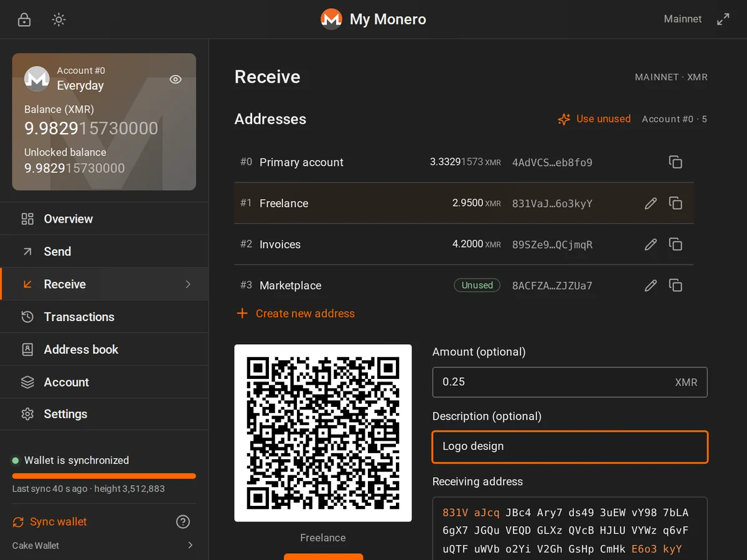Click the Overview grid icon

(27, 219)
